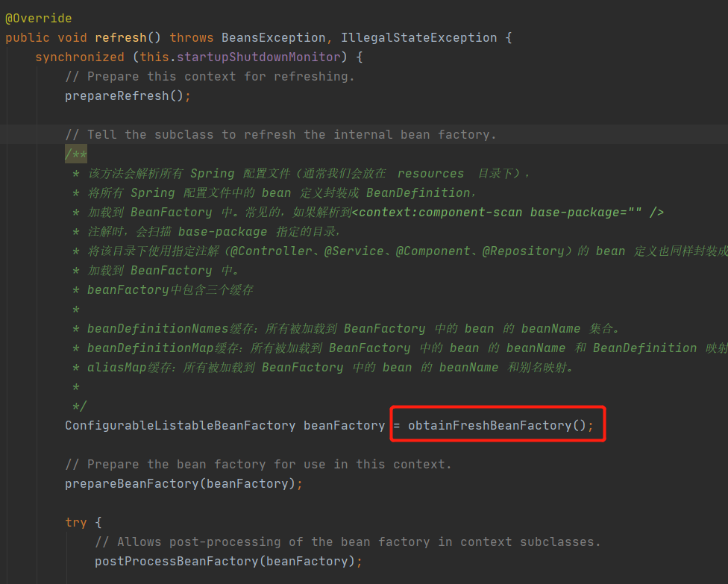Click @Service in the comment
Image resolution: width=728 pixels, height=584 pixels.
pos(354,251)
